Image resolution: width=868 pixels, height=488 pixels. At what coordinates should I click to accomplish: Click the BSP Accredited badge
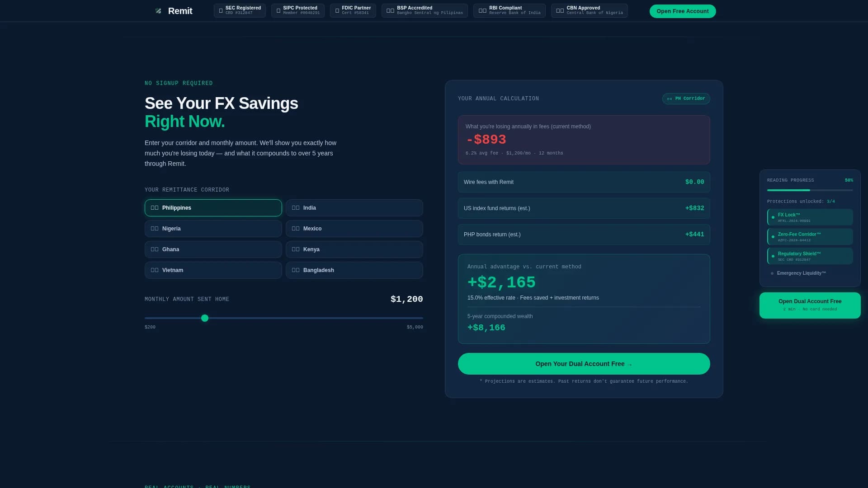point(425,10)
